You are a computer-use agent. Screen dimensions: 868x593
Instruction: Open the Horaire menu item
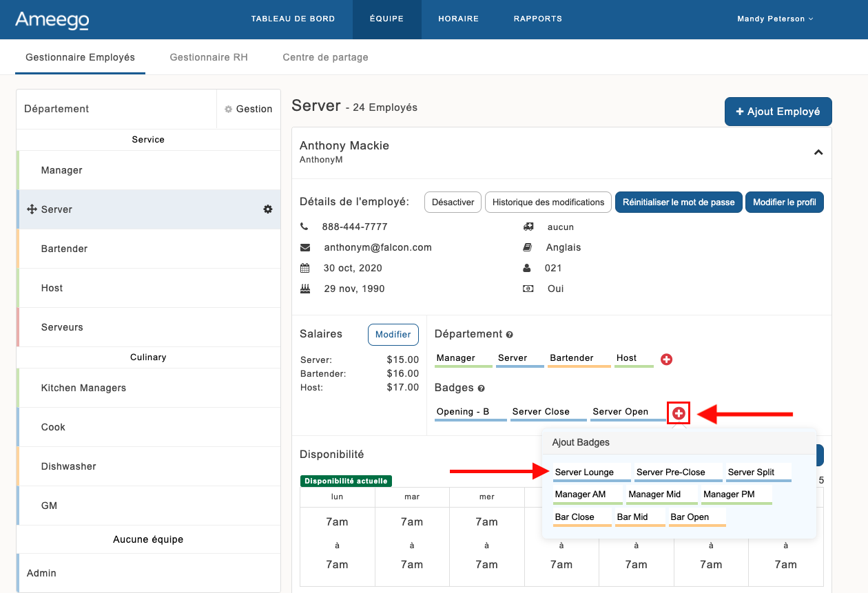point(458,19)
